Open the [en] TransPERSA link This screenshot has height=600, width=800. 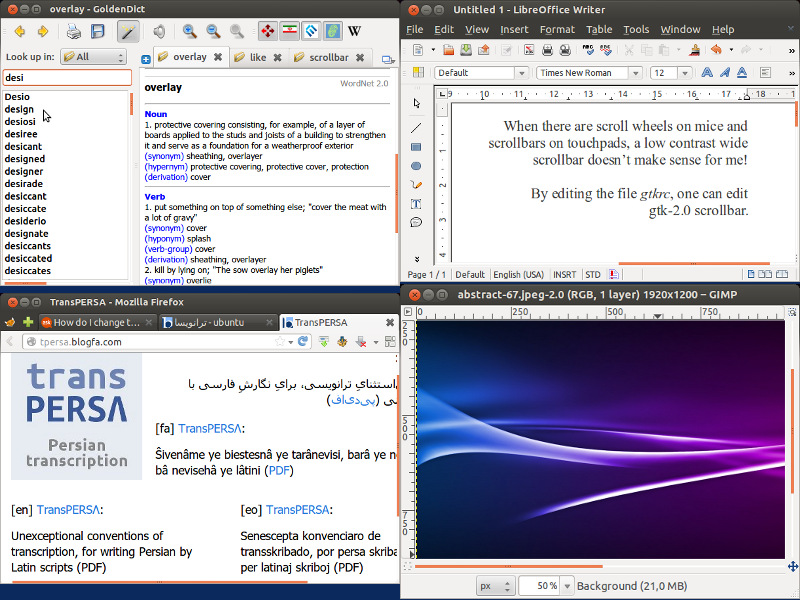(69, 509)
